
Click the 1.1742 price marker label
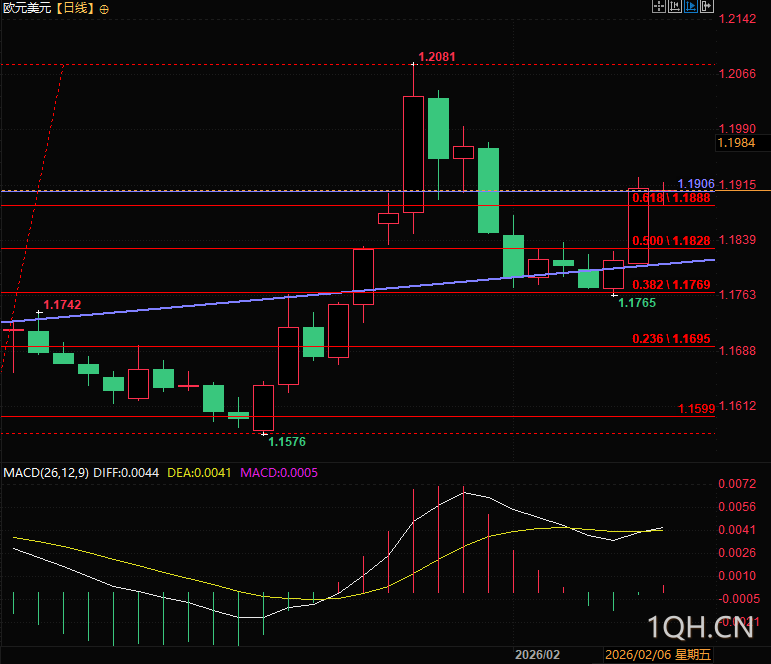point(62,304)
